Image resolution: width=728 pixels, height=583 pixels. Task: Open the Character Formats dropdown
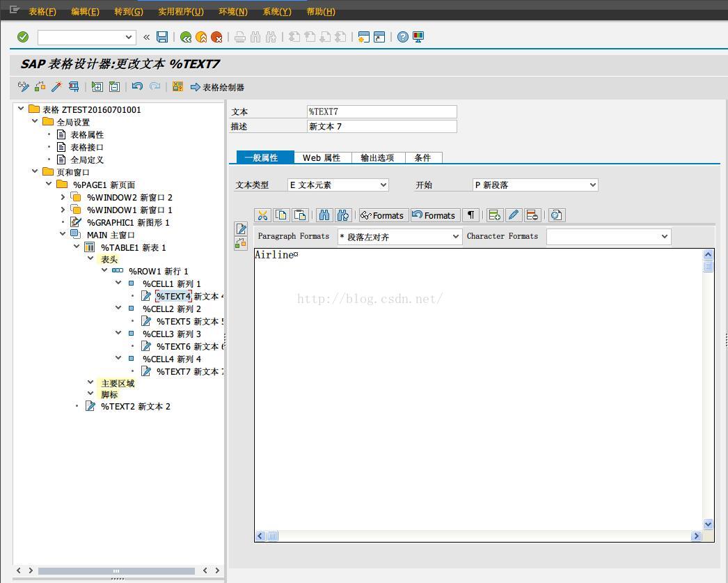pyautogui.click(x=665, y=236)
